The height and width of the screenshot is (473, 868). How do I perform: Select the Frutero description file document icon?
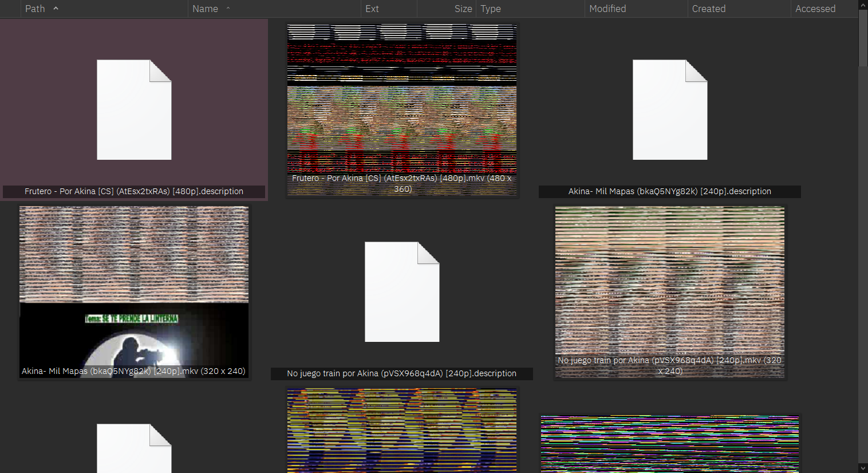click(134, 109)
